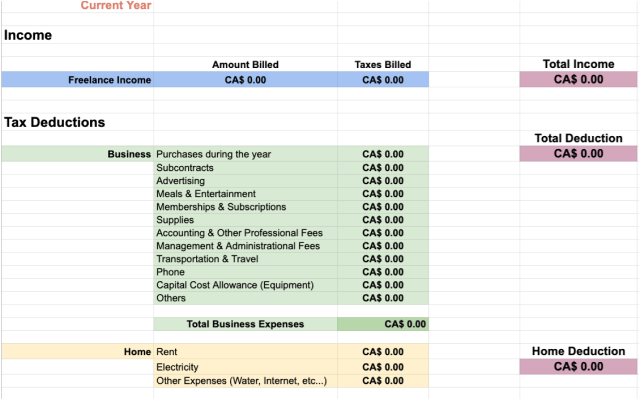The height and width of the screenshot is (400, 640).
Task: Select the Electricity amount cell
Action: click(x=383, y=367)
